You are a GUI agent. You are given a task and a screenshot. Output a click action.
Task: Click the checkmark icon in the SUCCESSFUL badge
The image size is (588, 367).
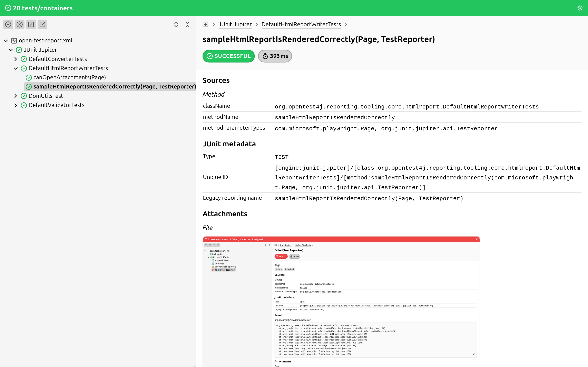tap(209, 56)
